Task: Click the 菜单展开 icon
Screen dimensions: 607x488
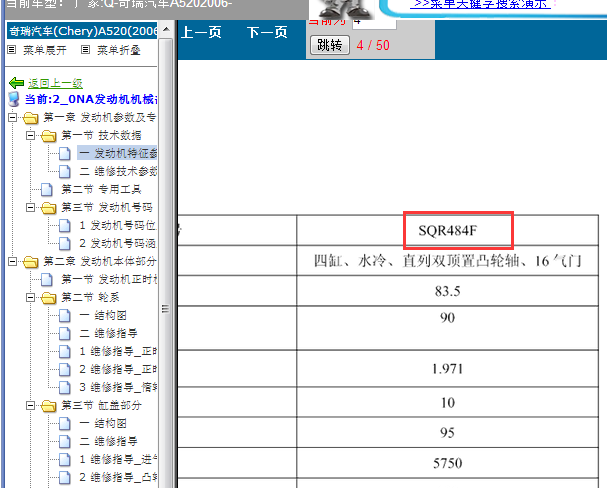Action: [x=12, y=50]
